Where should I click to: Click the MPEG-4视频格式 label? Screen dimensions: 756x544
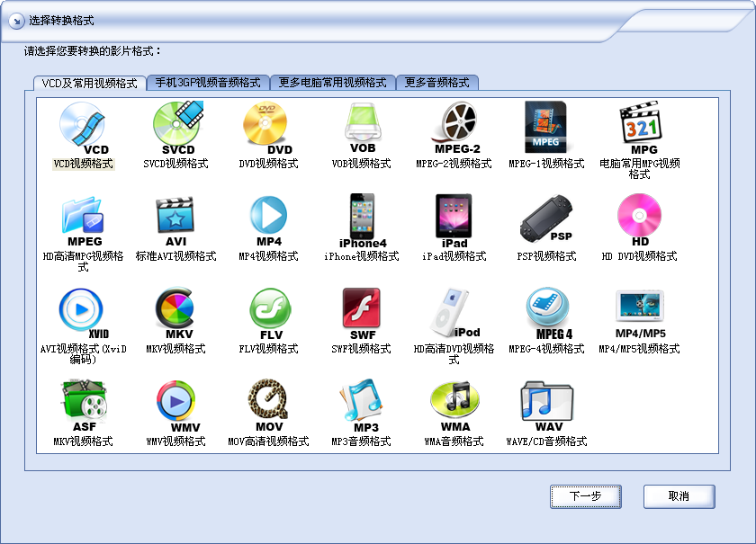pos(546,349)
